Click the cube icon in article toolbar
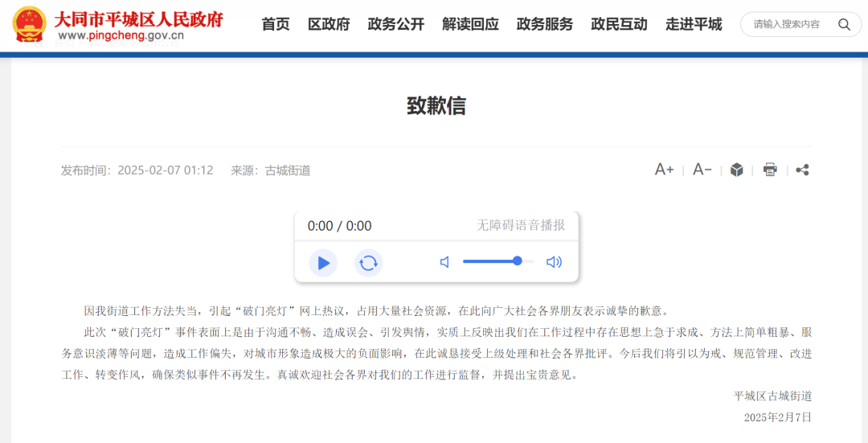868x443 pixels. [736, 170]
